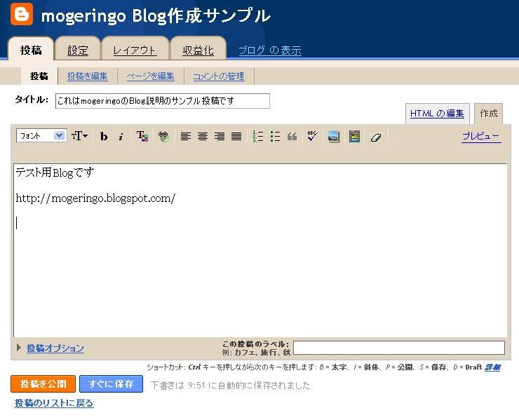Viewport: 519px width, 420px height.
Task: Expand 投稿オプション section
Action: (x=19, y=348)
